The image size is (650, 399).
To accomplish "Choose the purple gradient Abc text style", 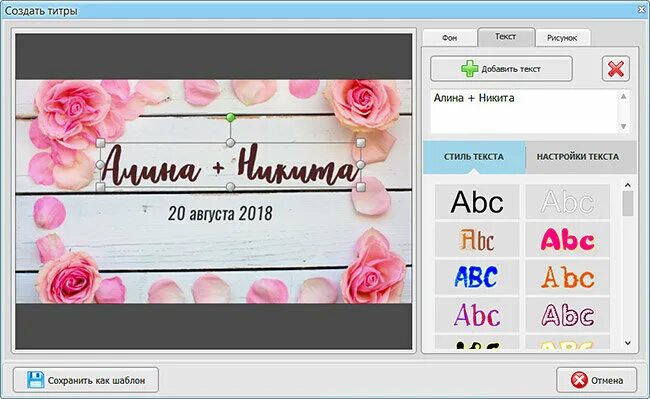I will click(x=477, y=315).
